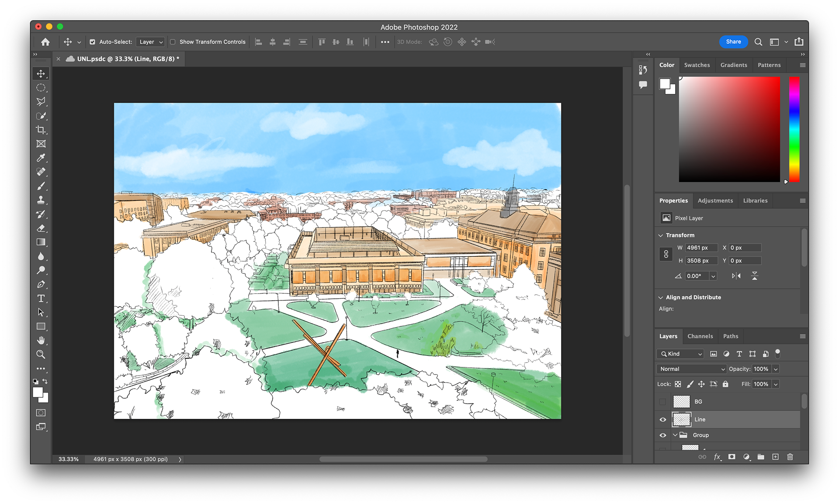Select the Polygonal Lasso tool
Viewport: 839px width, 504px height.
[x=41, y=102]
